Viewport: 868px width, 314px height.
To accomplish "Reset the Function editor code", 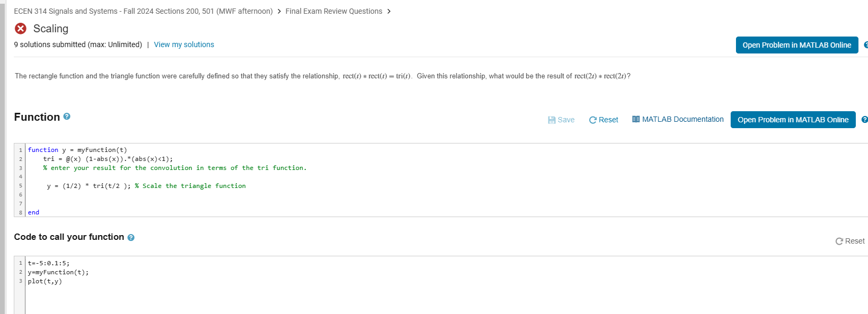I will [603, 120].
